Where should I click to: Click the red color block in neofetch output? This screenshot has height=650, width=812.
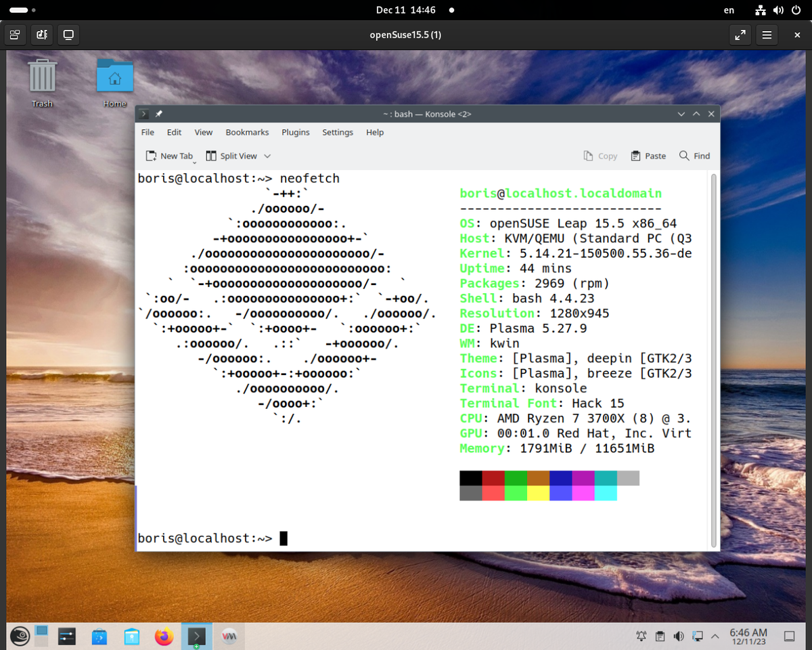point(494,478)
